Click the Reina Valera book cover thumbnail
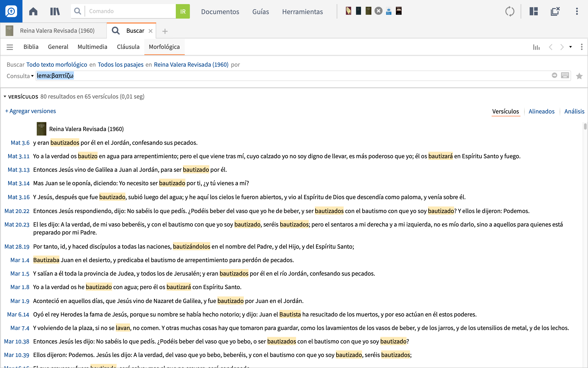This screenshot has height=368, width=588. (41, 129)
